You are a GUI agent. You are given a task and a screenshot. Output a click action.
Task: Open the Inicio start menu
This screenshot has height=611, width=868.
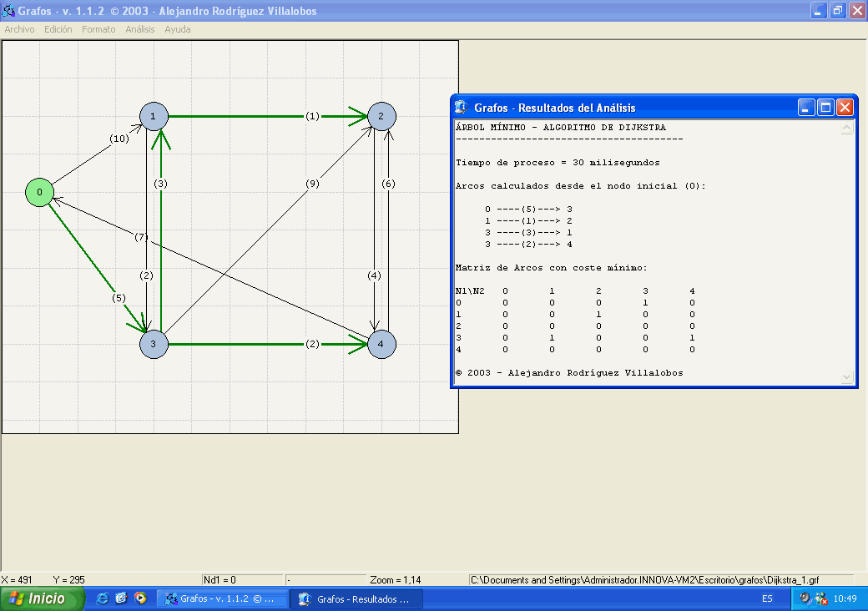click(x=43, y=598)
